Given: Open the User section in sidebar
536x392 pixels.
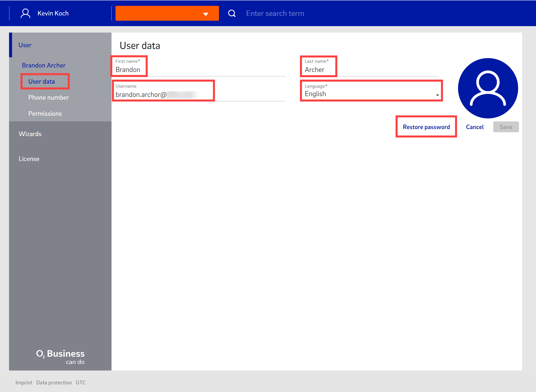Looking at the screenshot, I should pyautogui.click(x=25, y=45).
